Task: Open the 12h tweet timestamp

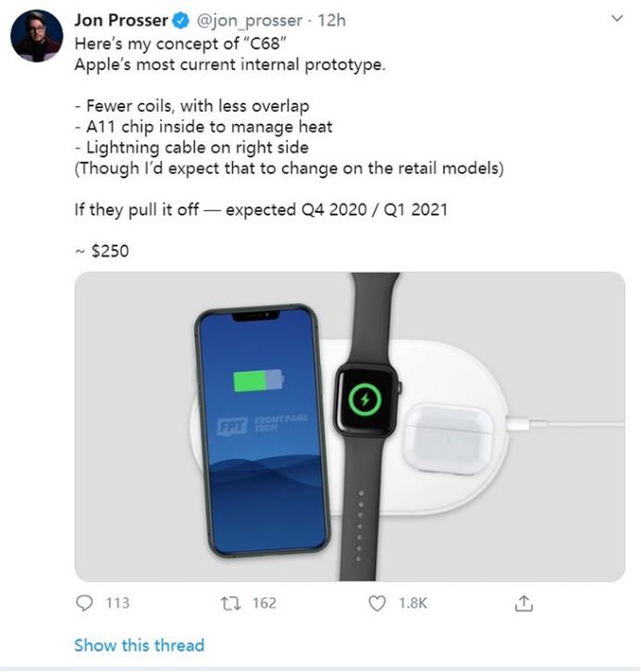Action: (x=331, y=20)
